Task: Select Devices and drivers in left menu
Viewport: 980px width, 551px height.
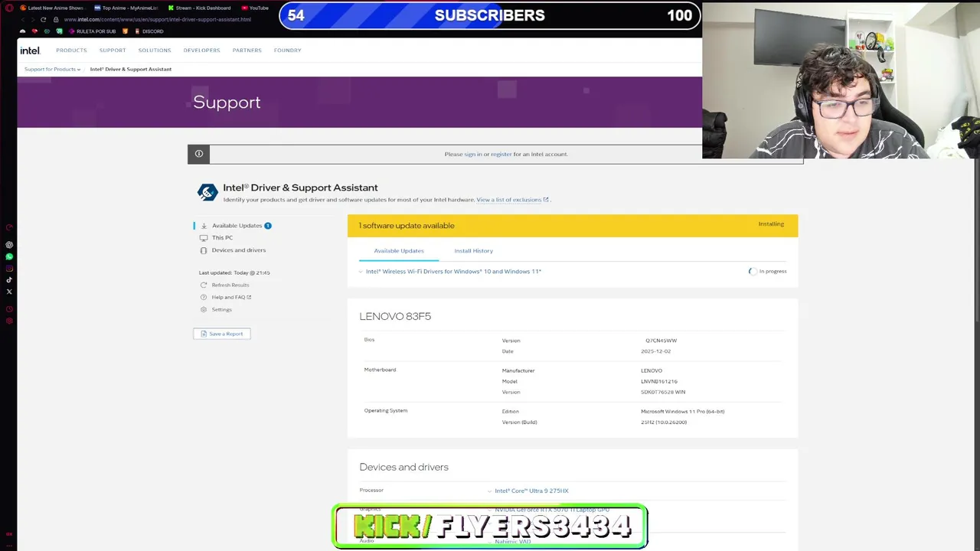Action: [x=239, y=250]
